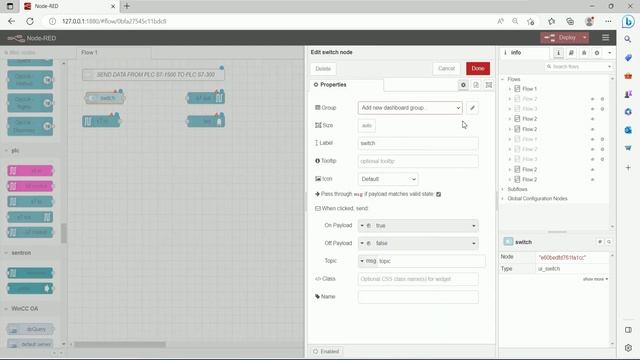Toggle the Enabled button at editor bottom
The image size is (640, 360).
(x=326, y=351)
